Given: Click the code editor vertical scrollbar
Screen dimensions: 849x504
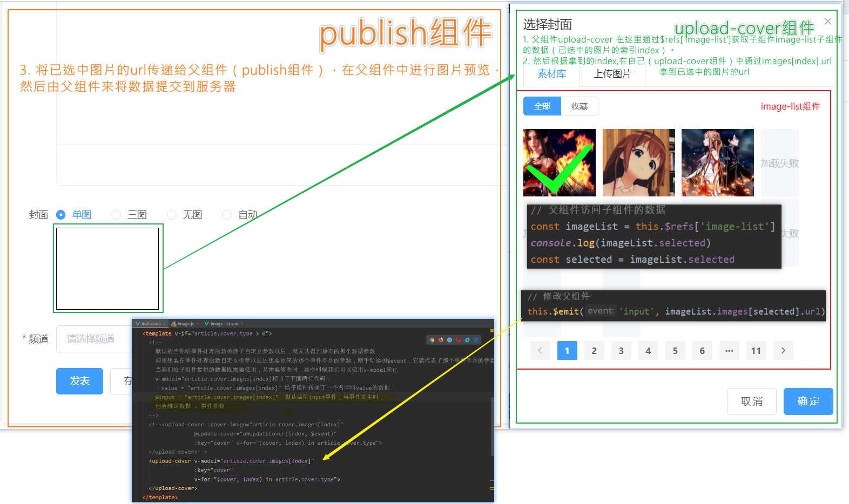Looking at the screenshot, I should (492, 426).
